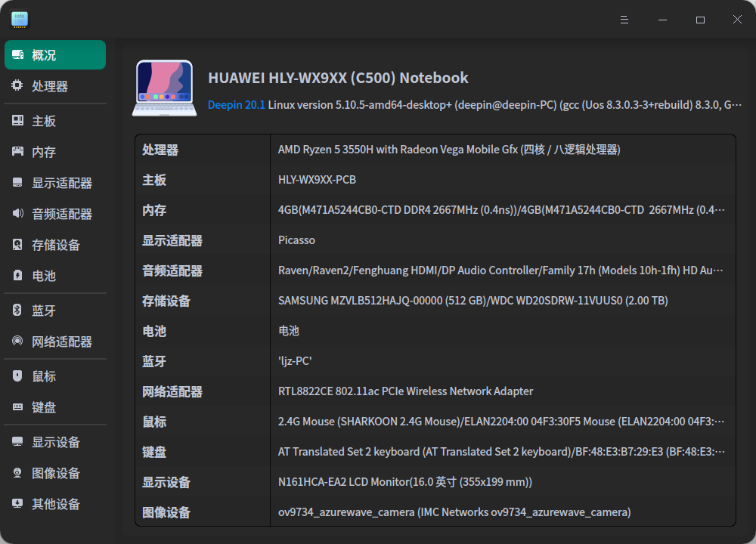Click the HUAWEI HLY-WX9XX title text
The height and width of the screenshot is (544, 756).
coord(338,78)
